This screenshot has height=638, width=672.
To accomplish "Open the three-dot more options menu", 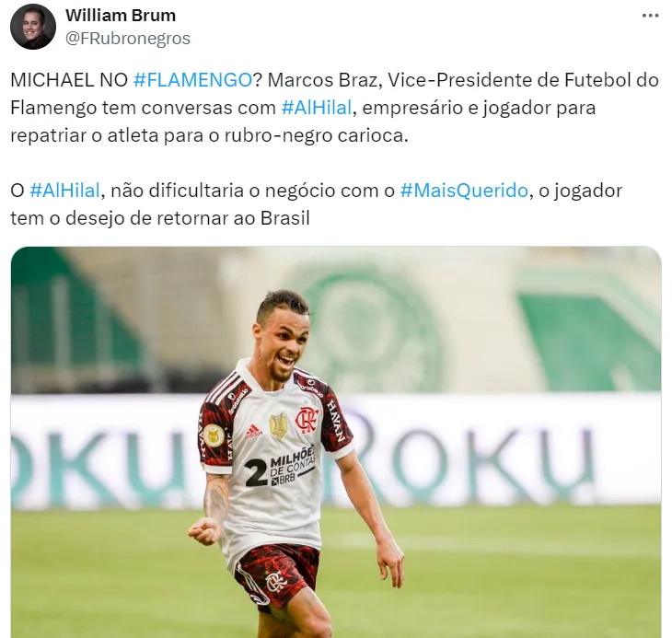I will click(x=650, y=16).
